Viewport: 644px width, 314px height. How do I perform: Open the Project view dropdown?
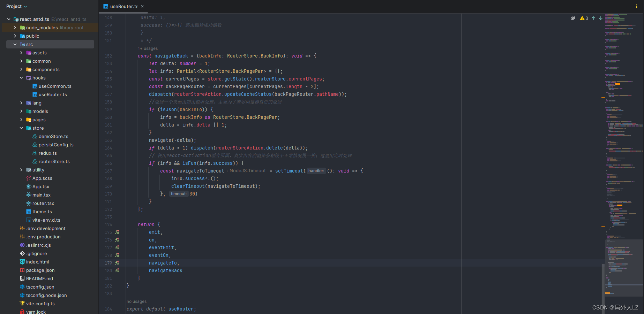[16, 6]
